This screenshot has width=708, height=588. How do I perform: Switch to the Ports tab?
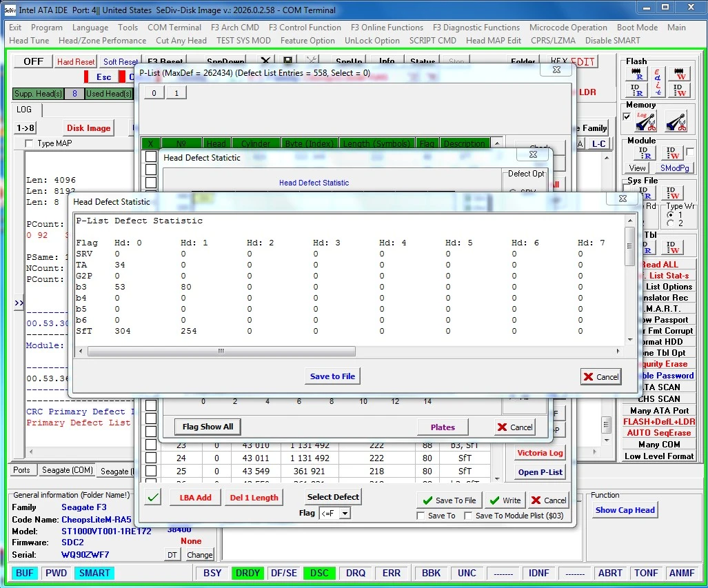pos(21,470)
